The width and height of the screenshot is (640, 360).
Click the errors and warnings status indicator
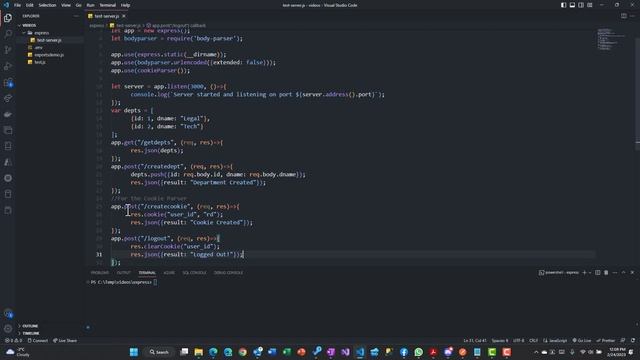(x=13, y=340)
